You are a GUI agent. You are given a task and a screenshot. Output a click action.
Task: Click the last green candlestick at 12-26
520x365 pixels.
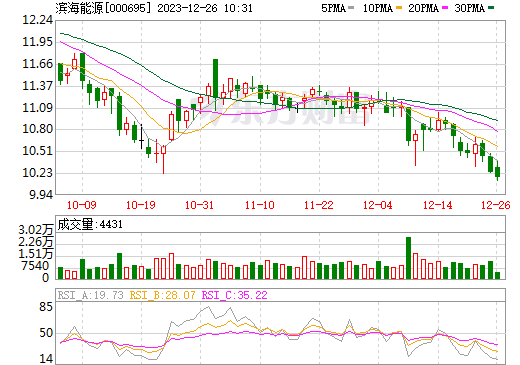497,172
